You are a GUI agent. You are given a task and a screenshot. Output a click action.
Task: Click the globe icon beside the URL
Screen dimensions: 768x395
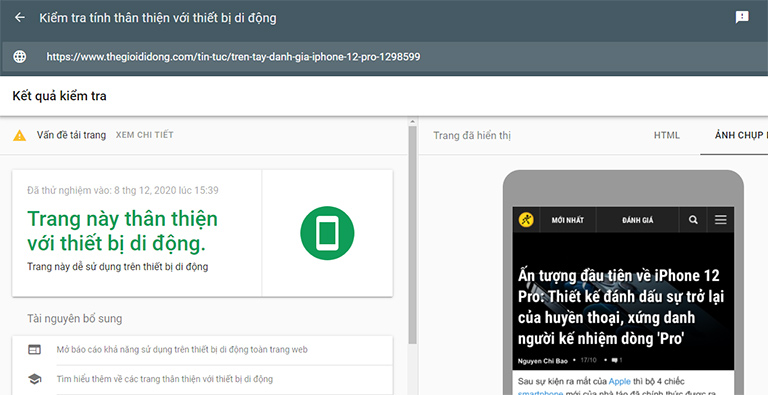[x=20, y=56]
